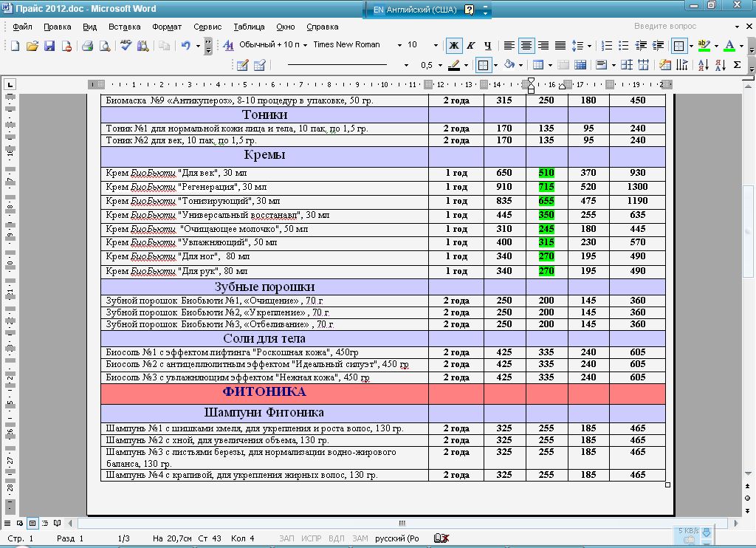The image size is (756, 548).
Task: Toggle bold formatting (Ж)
Action: tap(454, 45)
